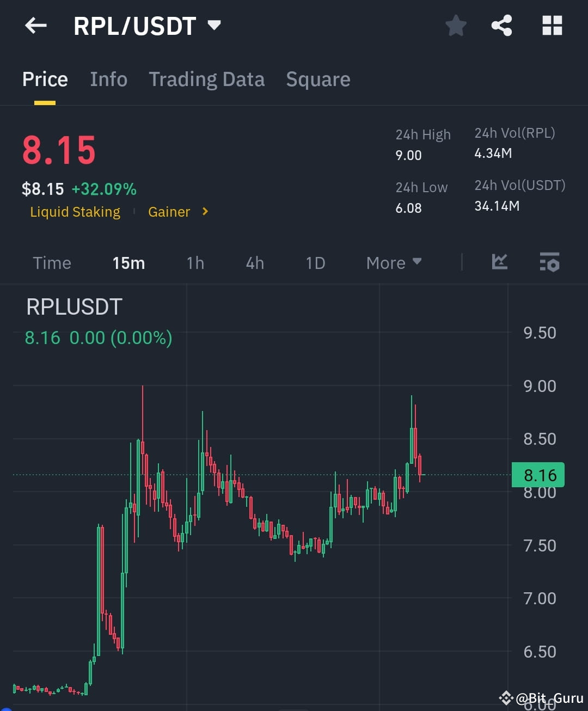
Task: Switch to the Trading Data tab
Action: [206, 79]
